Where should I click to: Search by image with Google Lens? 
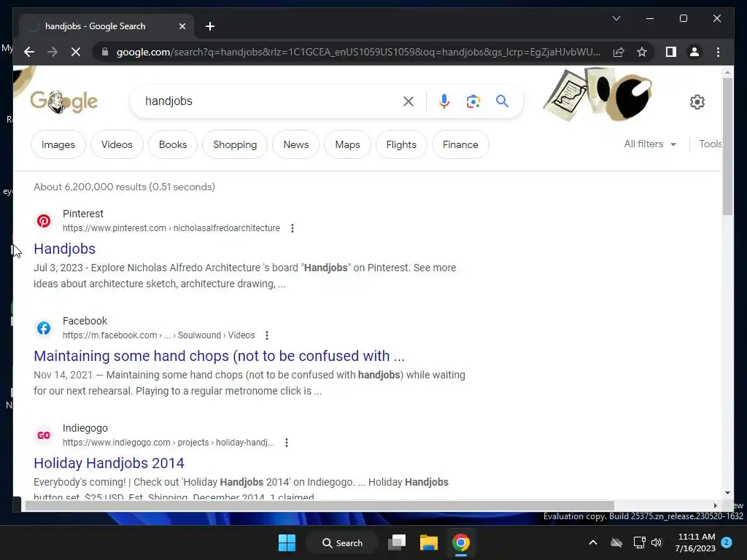tap(473, 101)
